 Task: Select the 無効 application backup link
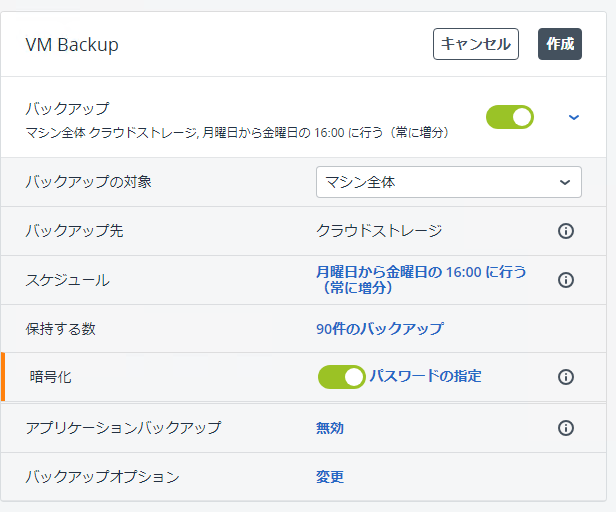330,428
